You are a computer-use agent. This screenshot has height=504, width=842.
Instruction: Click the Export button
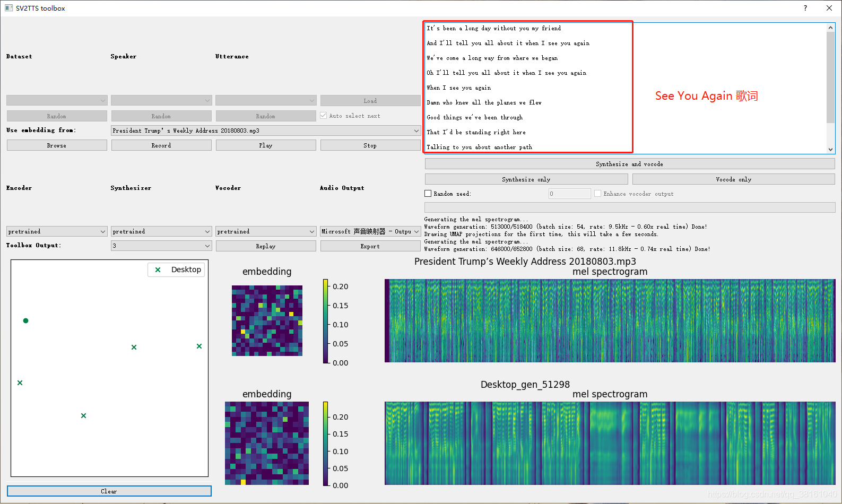pos(370,246)
